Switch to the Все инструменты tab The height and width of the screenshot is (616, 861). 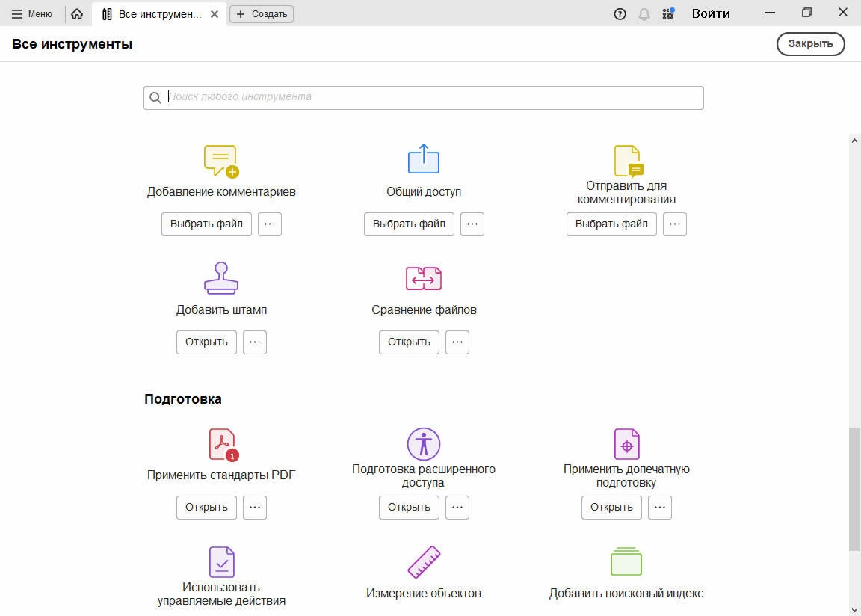tap(159, 14)
